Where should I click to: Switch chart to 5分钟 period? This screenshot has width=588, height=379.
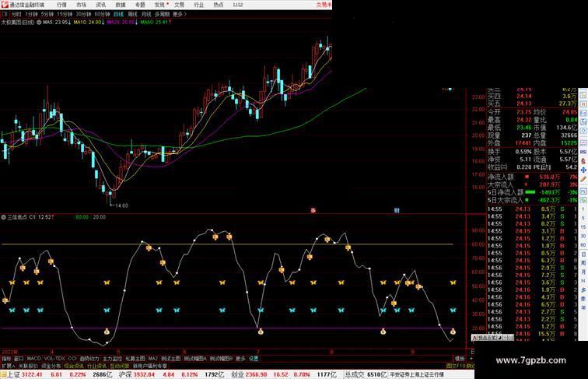(47, 14)
